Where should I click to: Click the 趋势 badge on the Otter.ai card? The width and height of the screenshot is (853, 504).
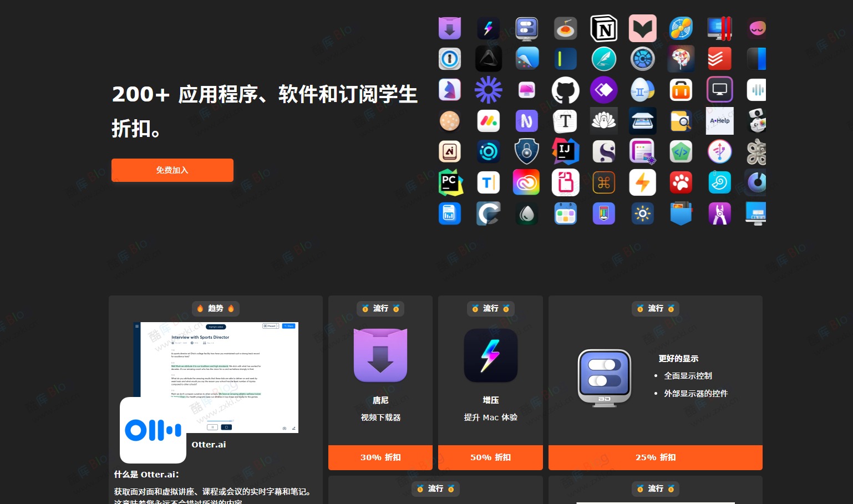coord(216,308)
